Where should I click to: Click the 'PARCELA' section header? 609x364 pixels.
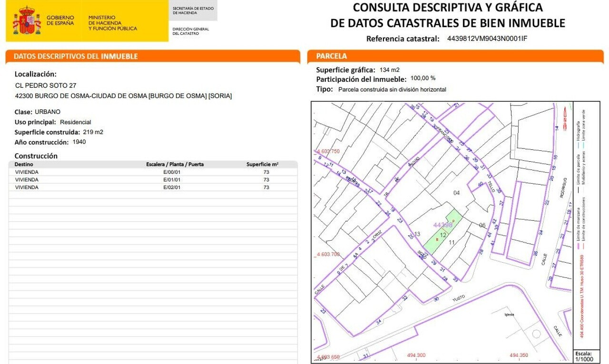(332, 56)
